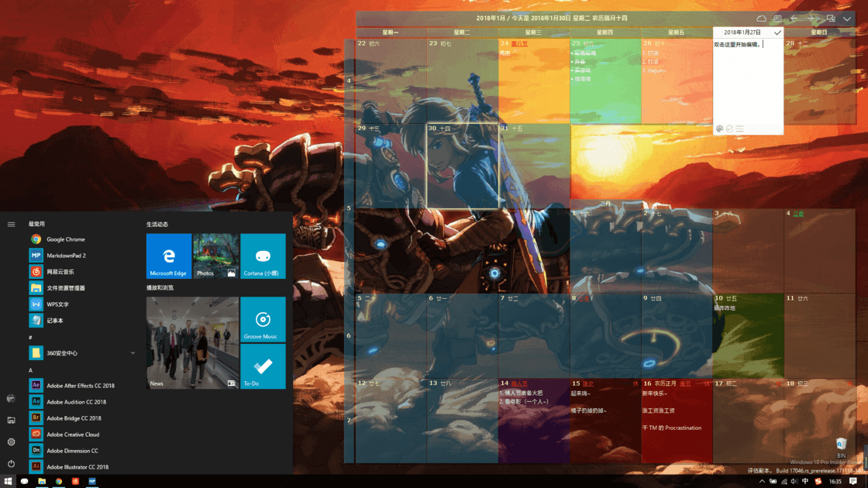
Task: Open pictures folder in start sidebar
Action: pyautogui.click(x=11, y=420)
